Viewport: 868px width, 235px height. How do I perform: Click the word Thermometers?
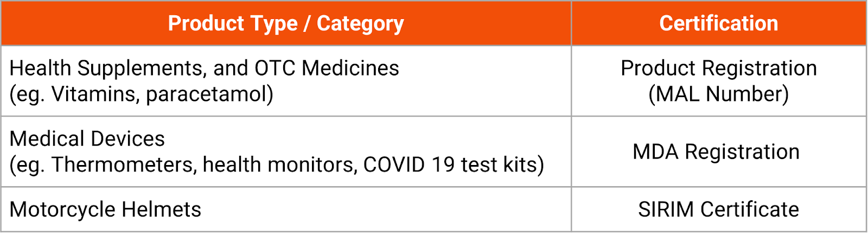tap(124, 165)
